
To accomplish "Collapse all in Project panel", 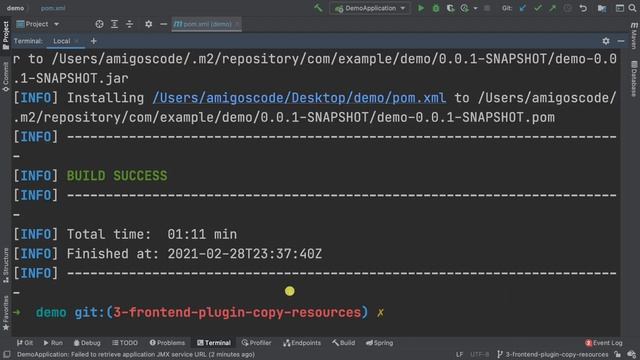I will (129, 24).
